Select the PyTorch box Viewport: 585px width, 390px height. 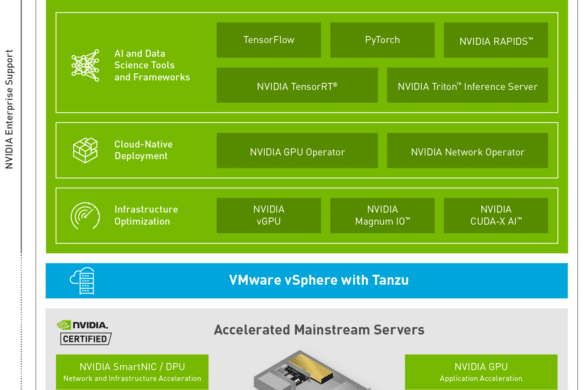(382, 40)
